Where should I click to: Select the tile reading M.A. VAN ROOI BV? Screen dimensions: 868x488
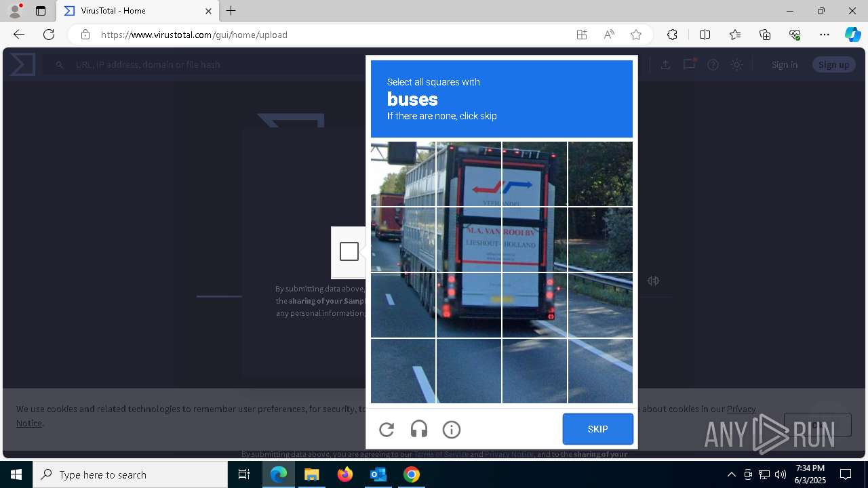469,239
